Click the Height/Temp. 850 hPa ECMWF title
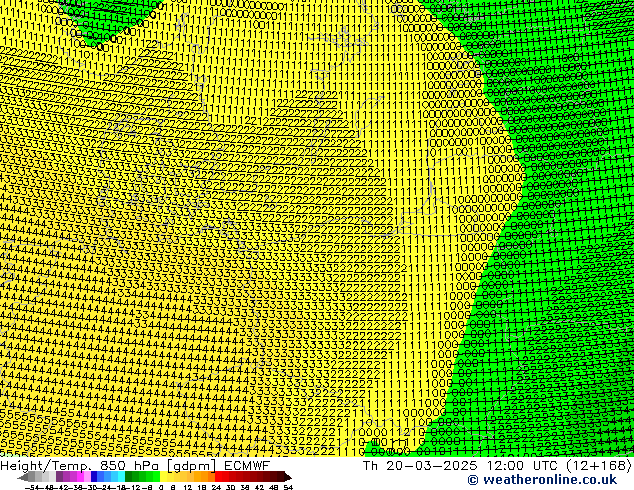The height and width of the screenshot is (490, 634). coord(135,465)
